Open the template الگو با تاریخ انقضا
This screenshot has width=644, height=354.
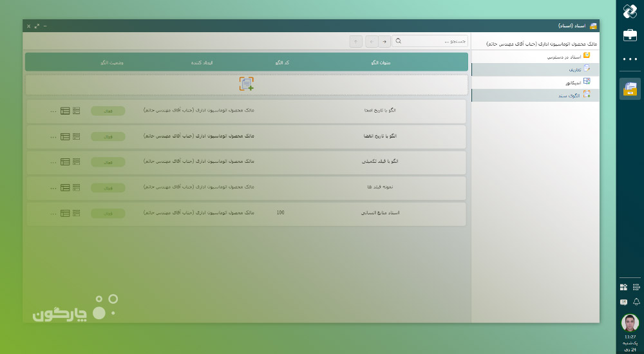pyautogui.click(x=380, y=136)
